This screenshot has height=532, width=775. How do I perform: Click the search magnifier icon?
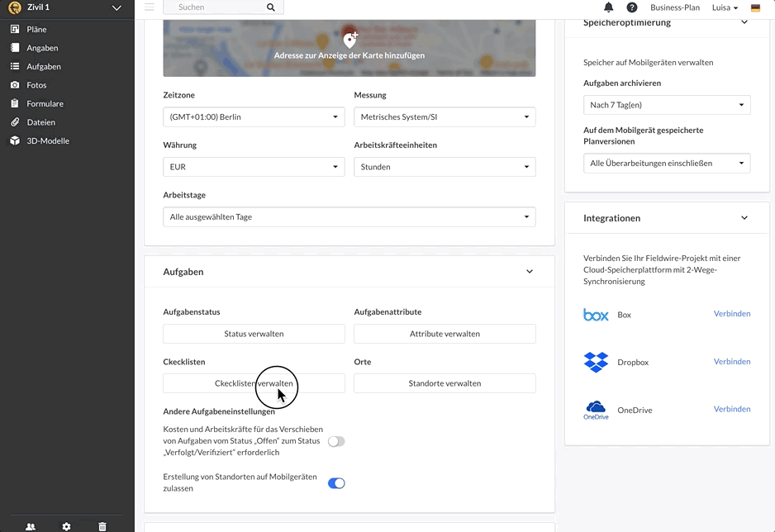coord(271,7)
